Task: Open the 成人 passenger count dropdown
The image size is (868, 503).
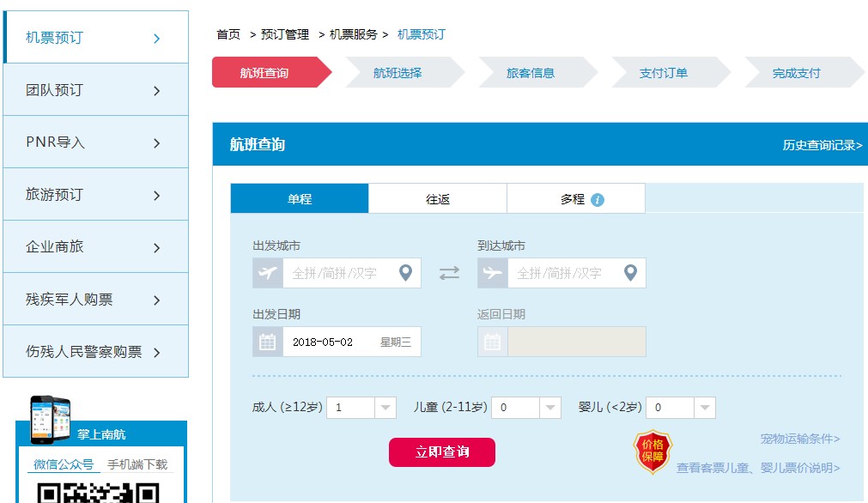Action: point(385,408)
